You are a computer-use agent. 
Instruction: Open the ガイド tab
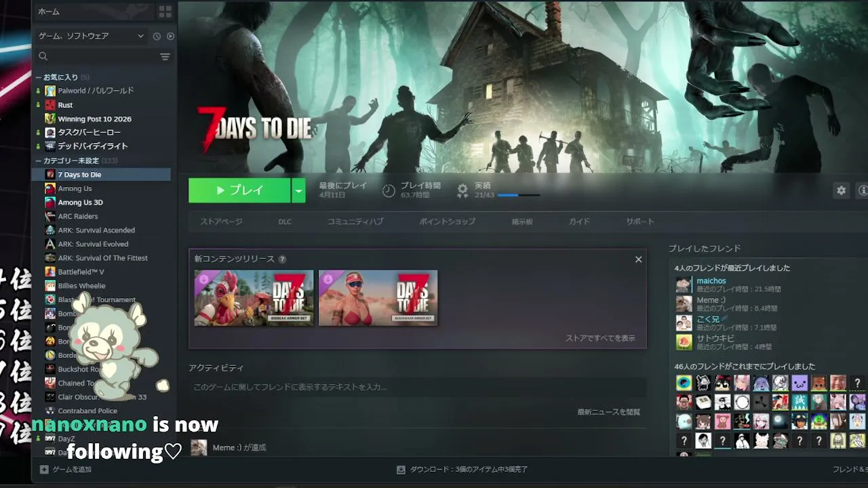point(579,222)
